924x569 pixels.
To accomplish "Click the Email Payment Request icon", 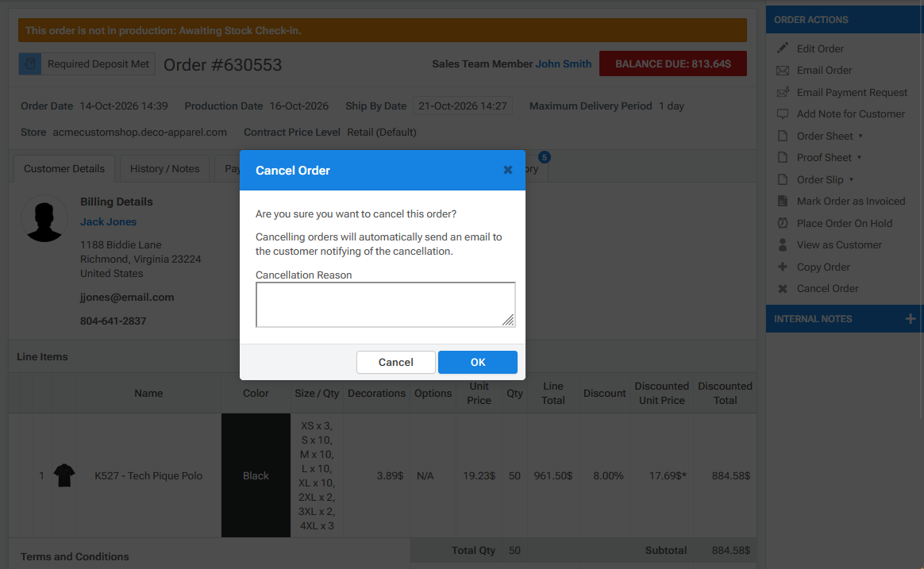I will 783,92.
